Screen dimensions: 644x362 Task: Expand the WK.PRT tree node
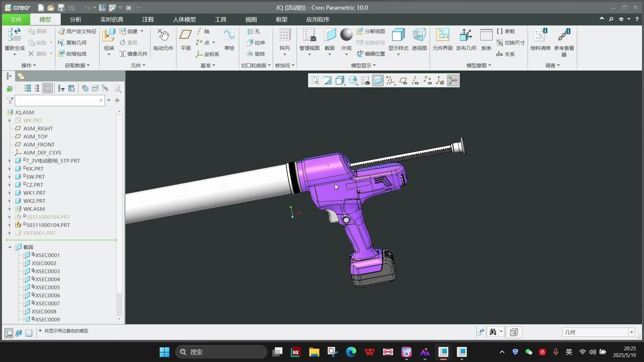[x=9, y=120]
